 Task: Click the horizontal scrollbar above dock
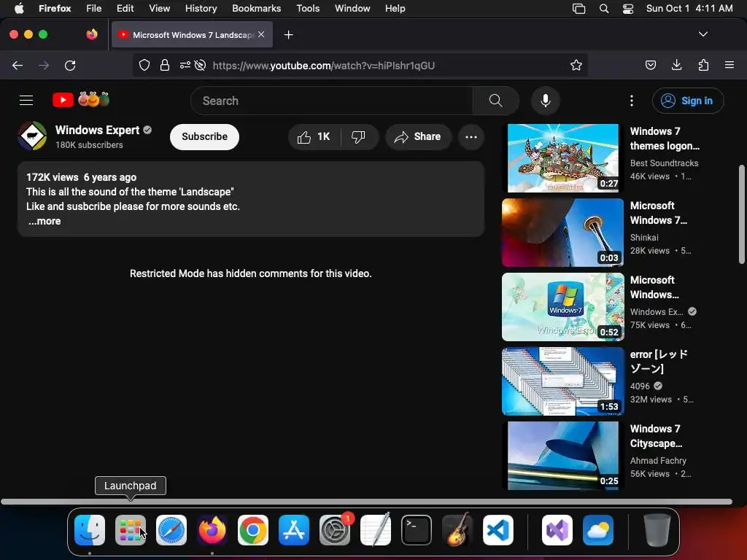pos(366,502)
